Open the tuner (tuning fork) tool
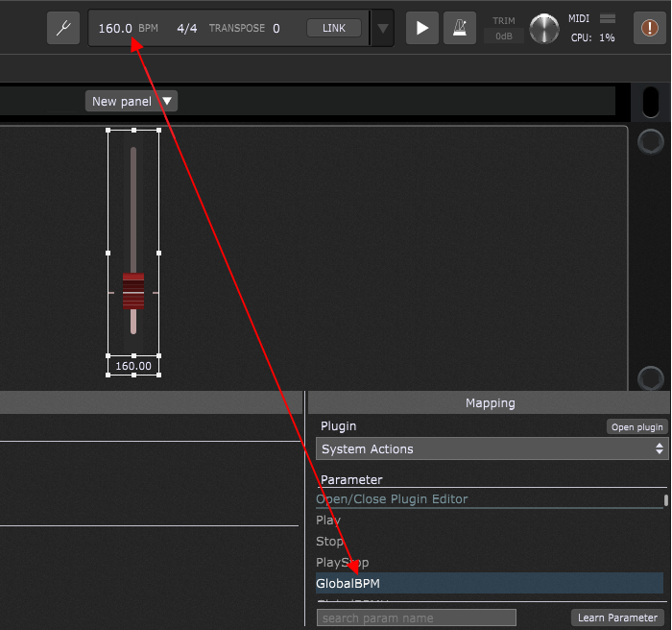The image size is (672, 630). point(63,28)
